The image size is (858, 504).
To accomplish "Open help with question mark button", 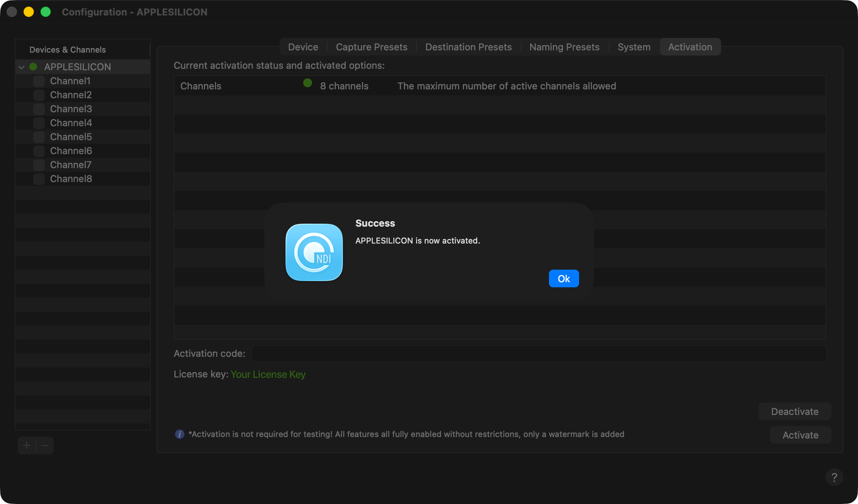I will point(834,477).
